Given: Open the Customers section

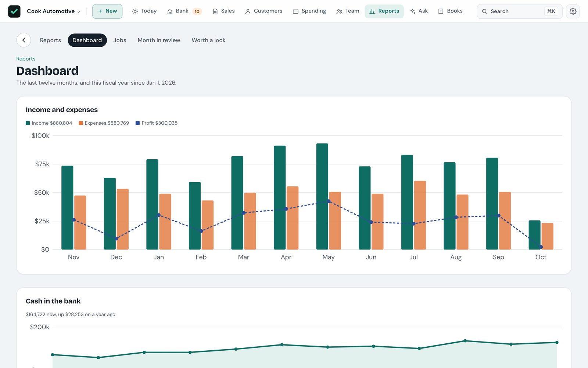Looking at the screenshot, I should point(263,11).
